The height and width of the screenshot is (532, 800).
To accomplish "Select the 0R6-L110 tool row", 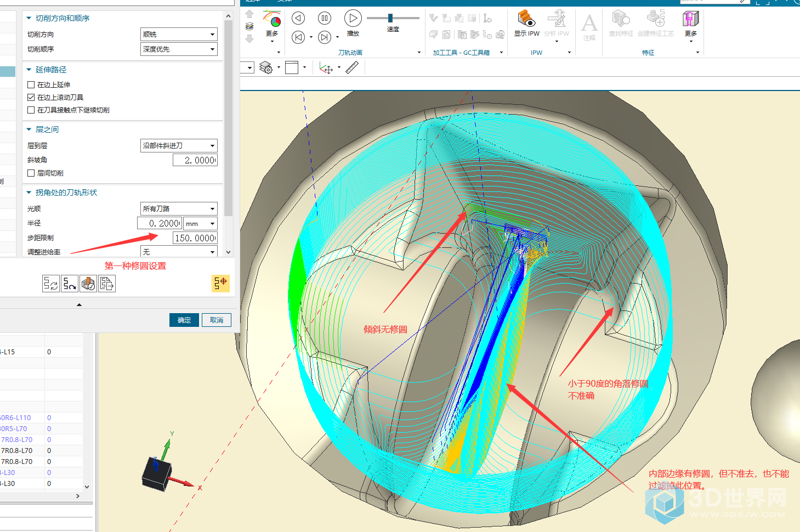I will pos(41,417).
